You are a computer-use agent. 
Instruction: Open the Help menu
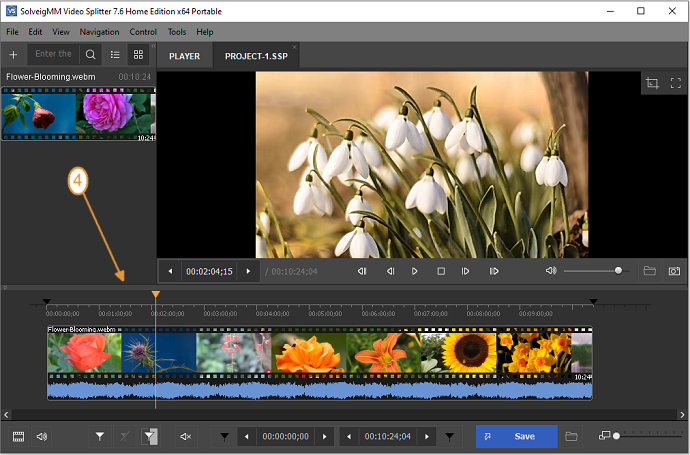click(x=205, y=32)
